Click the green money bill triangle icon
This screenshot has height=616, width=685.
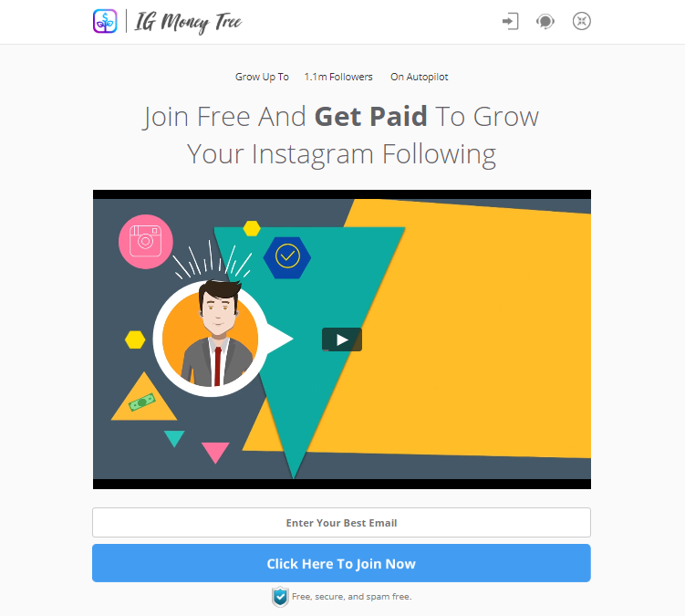pyautogui.click(x=144, y=397)
